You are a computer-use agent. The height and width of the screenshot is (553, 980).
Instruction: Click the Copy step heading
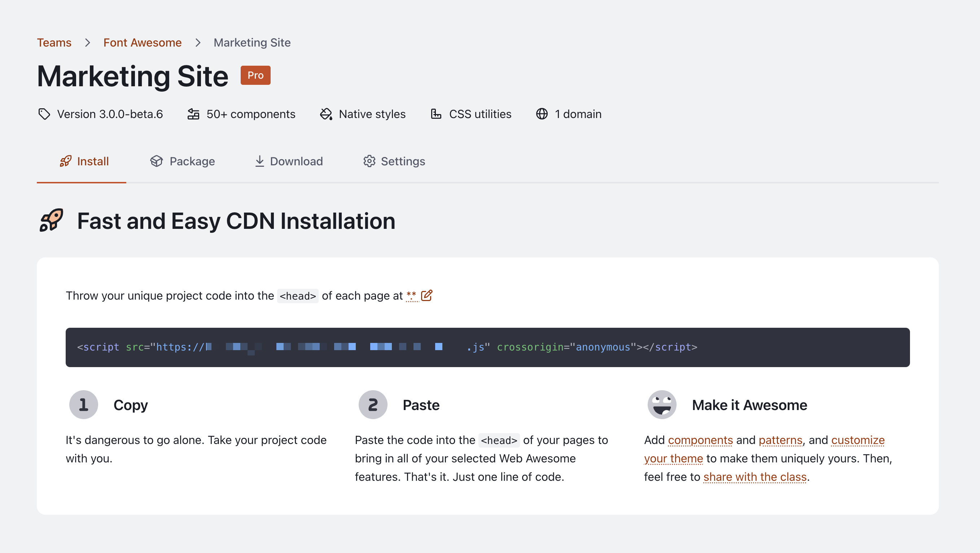coord(131,405)
